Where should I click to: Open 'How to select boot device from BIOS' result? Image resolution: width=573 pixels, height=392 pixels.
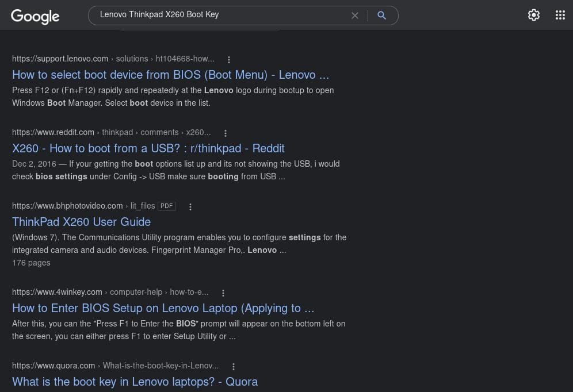pos(171,75)
